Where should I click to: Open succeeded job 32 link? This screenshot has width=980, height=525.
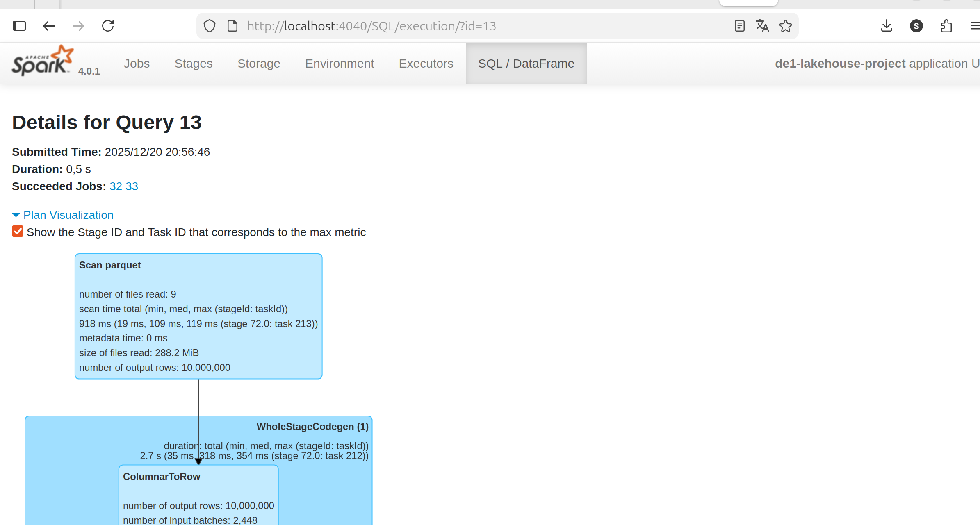116,186
